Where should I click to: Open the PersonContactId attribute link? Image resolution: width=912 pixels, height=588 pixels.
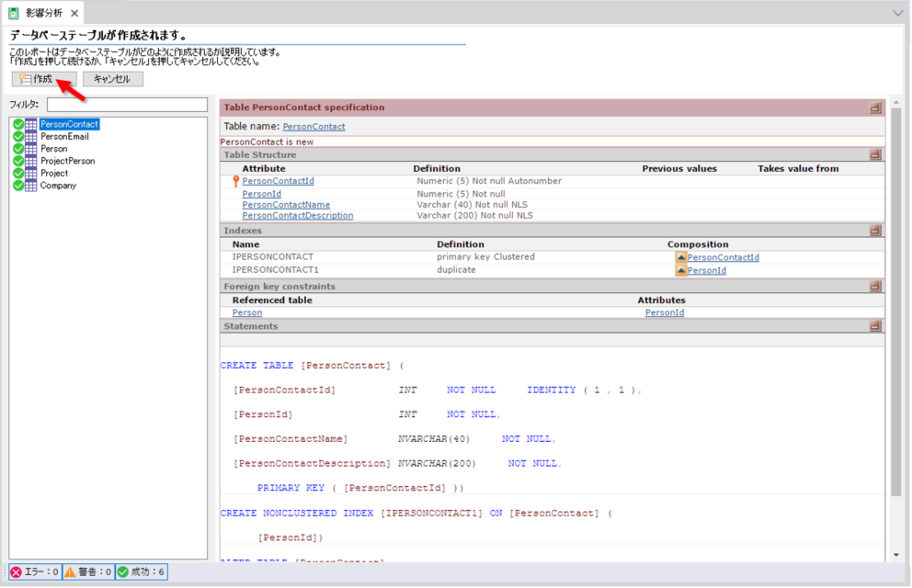pos(278,181)
